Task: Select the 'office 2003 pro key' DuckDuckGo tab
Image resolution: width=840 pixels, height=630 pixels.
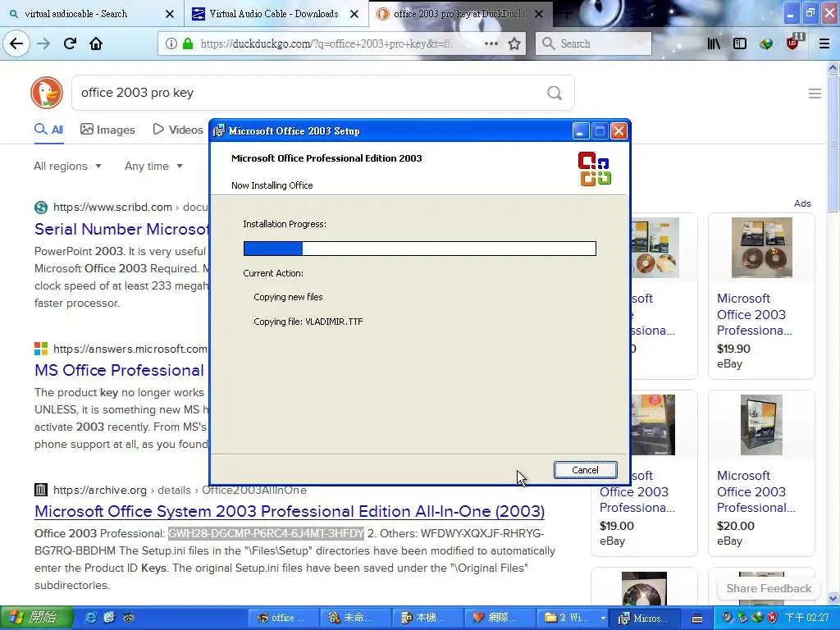Action: (459, 14)
